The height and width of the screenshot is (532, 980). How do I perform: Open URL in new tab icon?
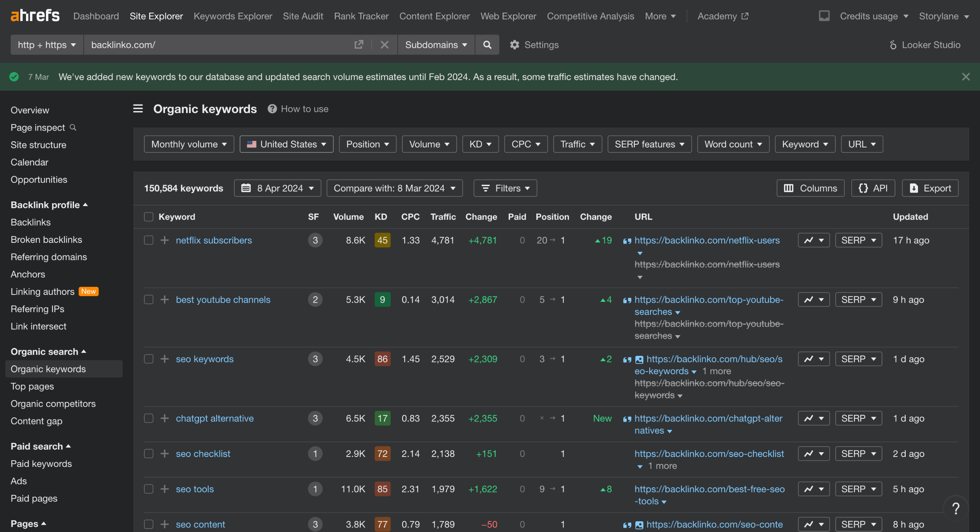358,45
